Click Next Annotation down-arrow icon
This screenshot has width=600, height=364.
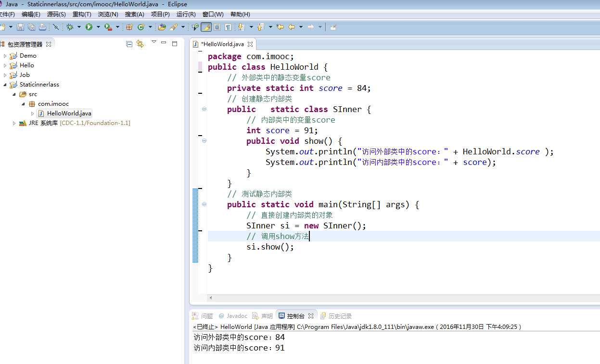241,27
